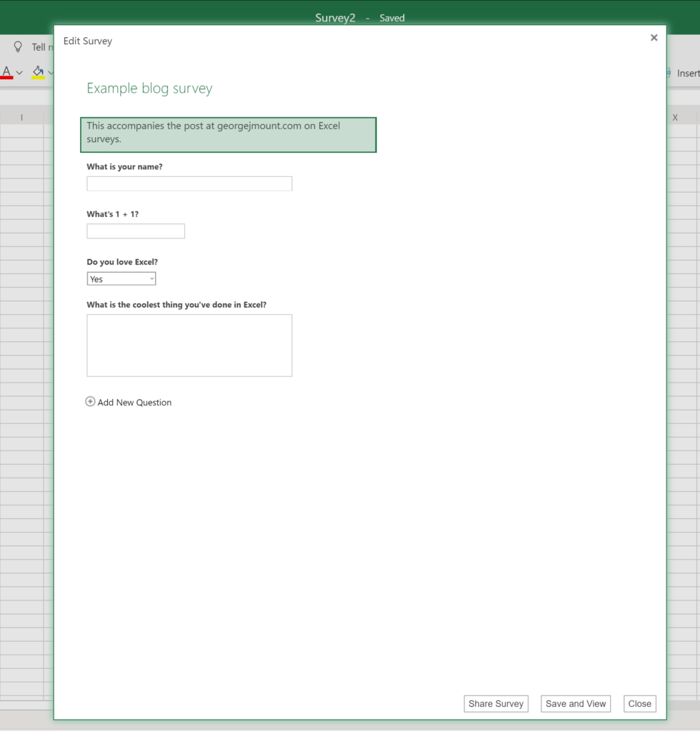
Task: Click the Add New Question link
Action: 134,403
